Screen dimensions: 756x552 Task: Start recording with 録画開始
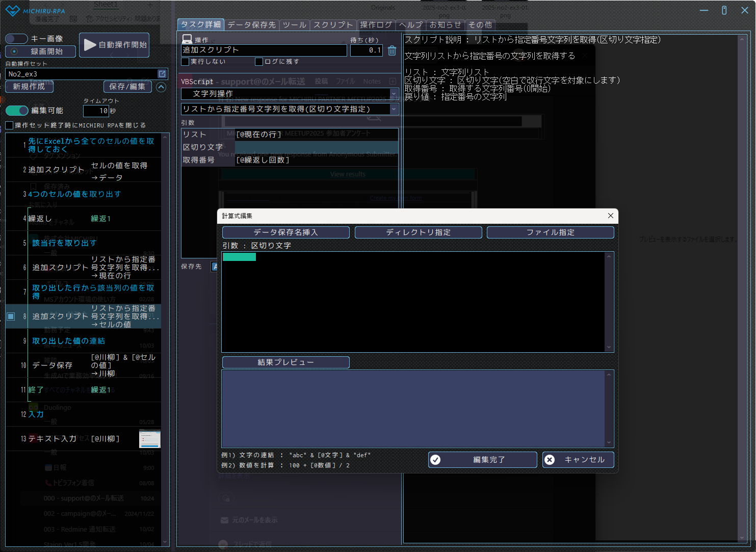pyautogui.click(x=40, y=51)
